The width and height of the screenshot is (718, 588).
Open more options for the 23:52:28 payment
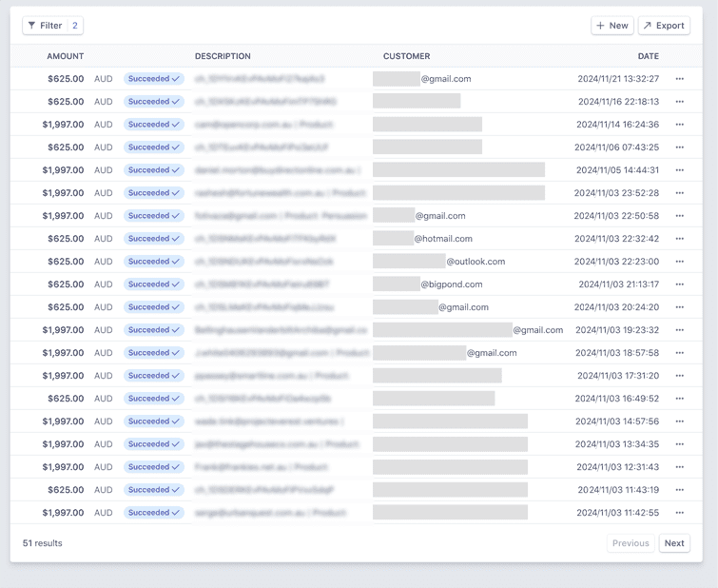pyautogui.click(x=680, y=193)
